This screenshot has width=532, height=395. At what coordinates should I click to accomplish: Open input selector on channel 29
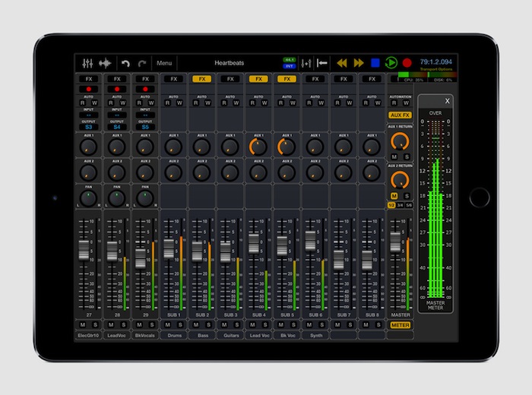[x=145, y=115]
